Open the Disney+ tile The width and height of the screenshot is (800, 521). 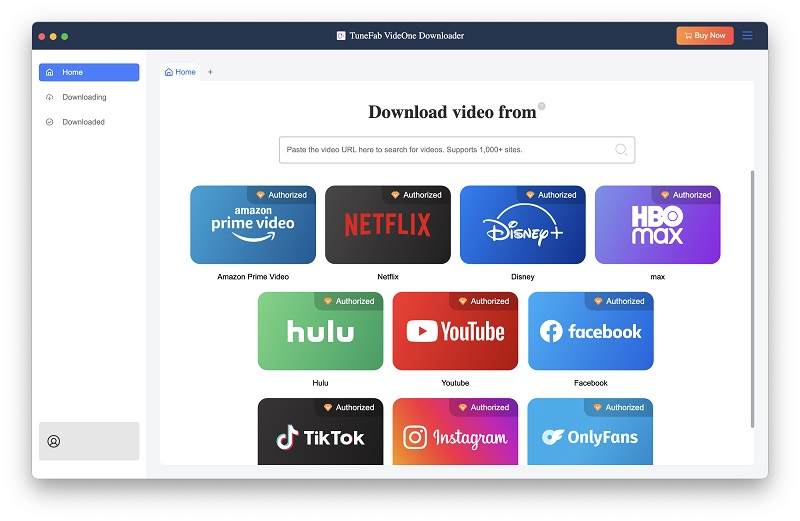pyautogui.click(x=522, y=225)
